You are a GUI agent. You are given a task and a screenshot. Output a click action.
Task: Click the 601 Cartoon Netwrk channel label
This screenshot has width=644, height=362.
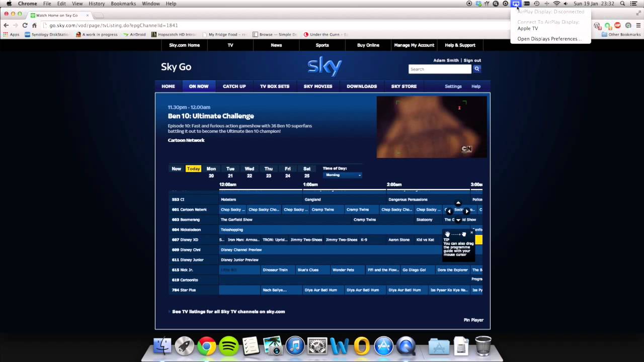(189, 210)
